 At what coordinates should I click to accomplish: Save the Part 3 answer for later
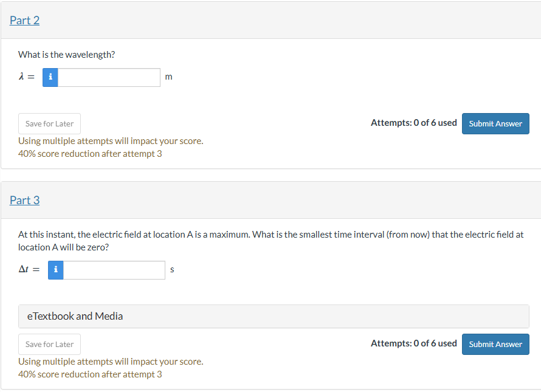49,344
